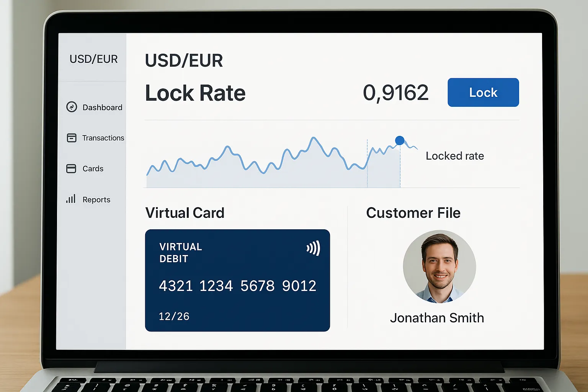The image size is (588, 392).
Task: Tap the contactless payment icon on the card
Action: pos(312,248)
